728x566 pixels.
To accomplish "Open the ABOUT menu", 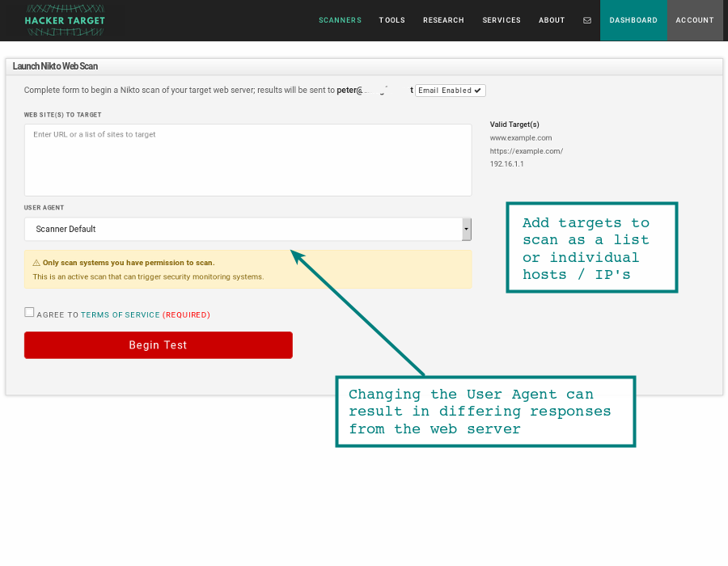I will tap(552, 20).
